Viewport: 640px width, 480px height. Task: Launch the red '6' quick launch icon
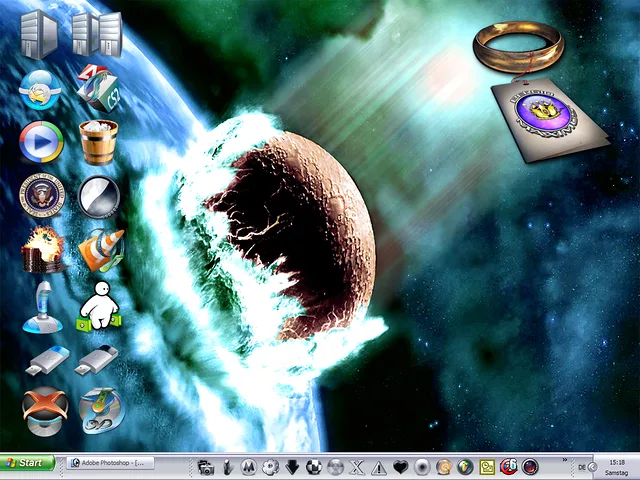(x=509, y=466)
